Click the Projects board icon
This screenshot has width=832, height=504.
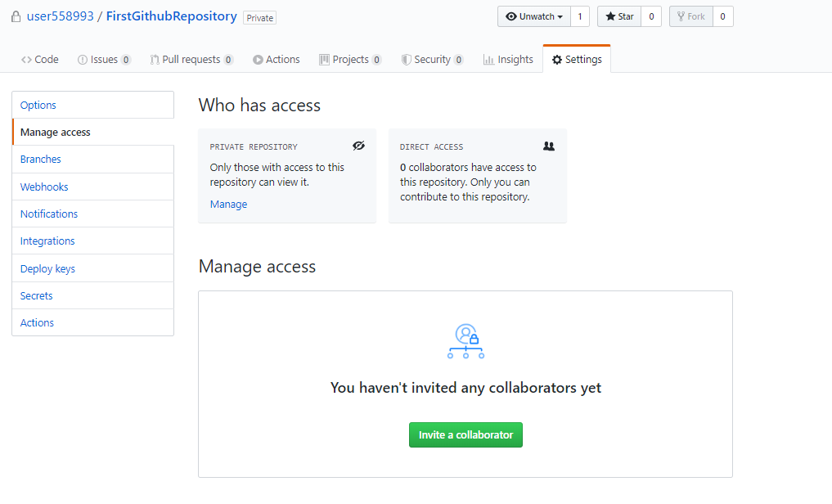tap(324, 60)
